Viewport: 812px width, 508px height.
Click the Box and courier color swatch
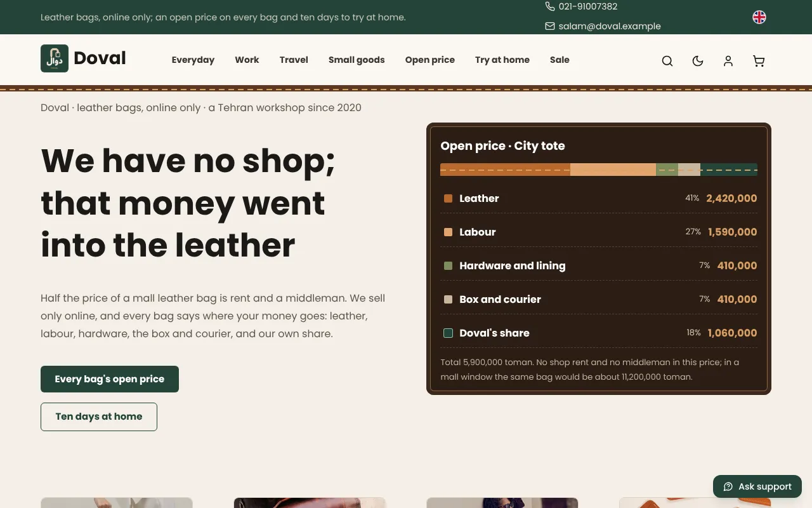click(449, 299)
